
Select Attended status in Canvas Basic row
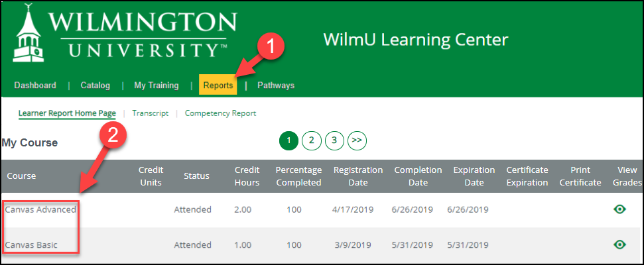192,245
